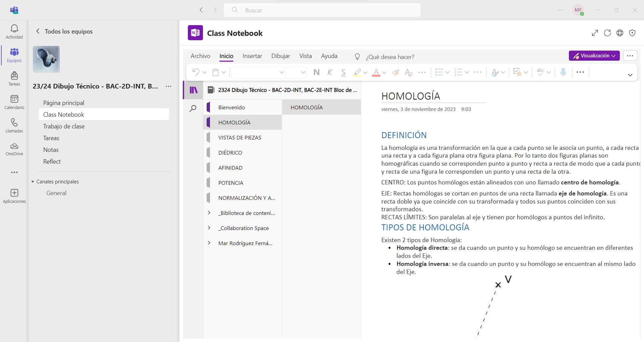
Task: Open the Visualización mode dropdown
Action: [594, 56]
